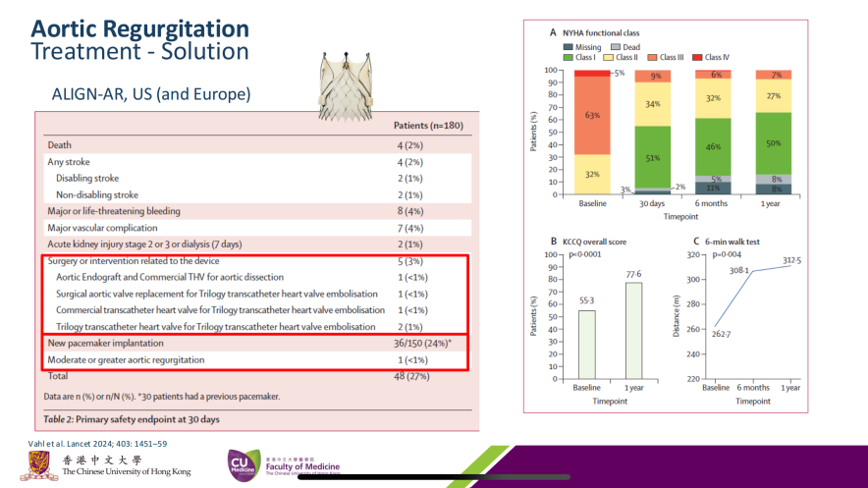Click the Class IV red legend swatch
This screenshot has width=868, height=488.
pos(697,57)
